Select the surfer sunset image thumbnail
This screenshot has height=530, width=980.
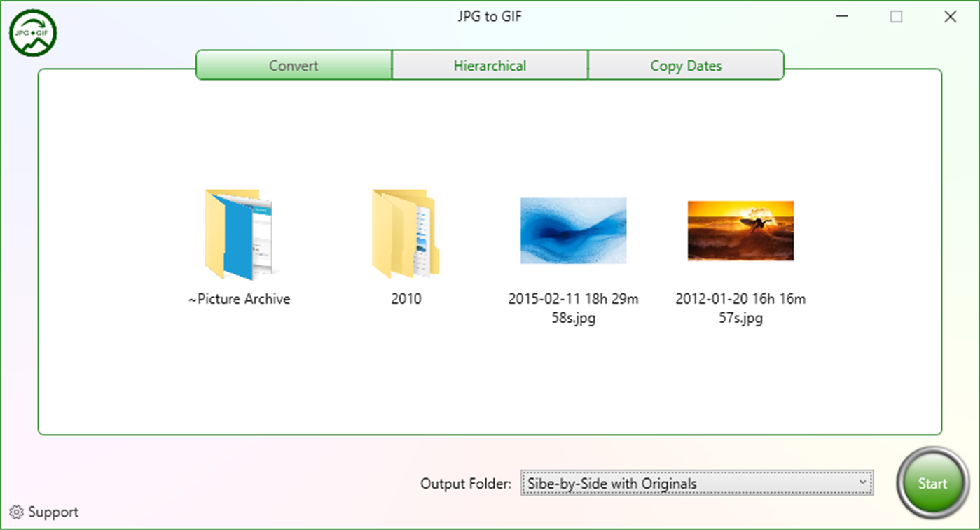point(740,230)
